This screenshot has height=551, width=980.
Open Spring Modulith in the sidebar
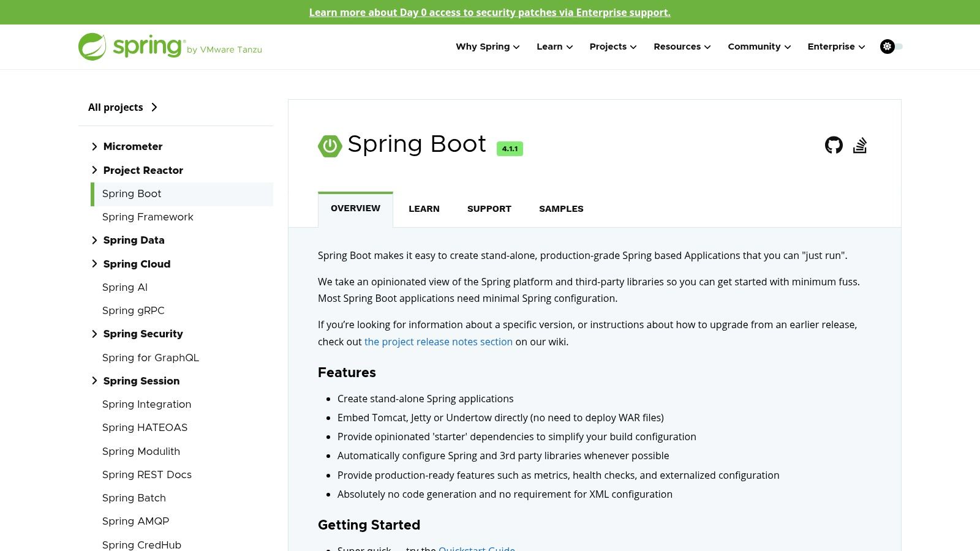141,451
